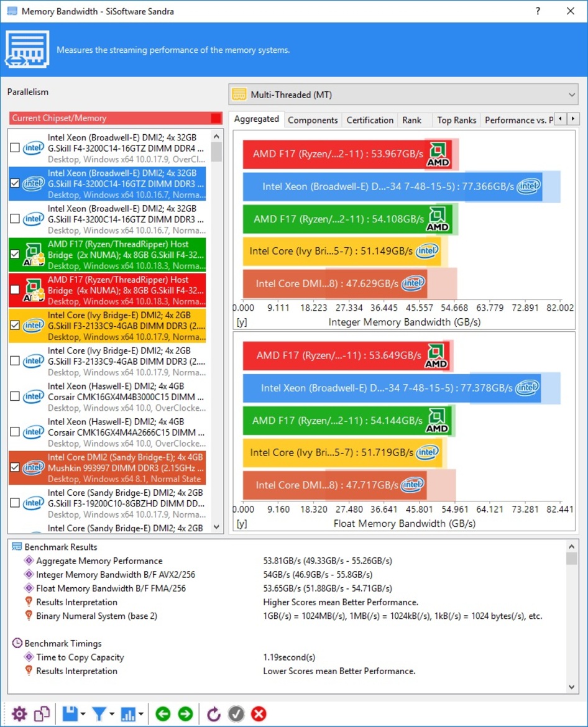
Task: Open the save icon dropdown arrow
Action: point(83,714)
